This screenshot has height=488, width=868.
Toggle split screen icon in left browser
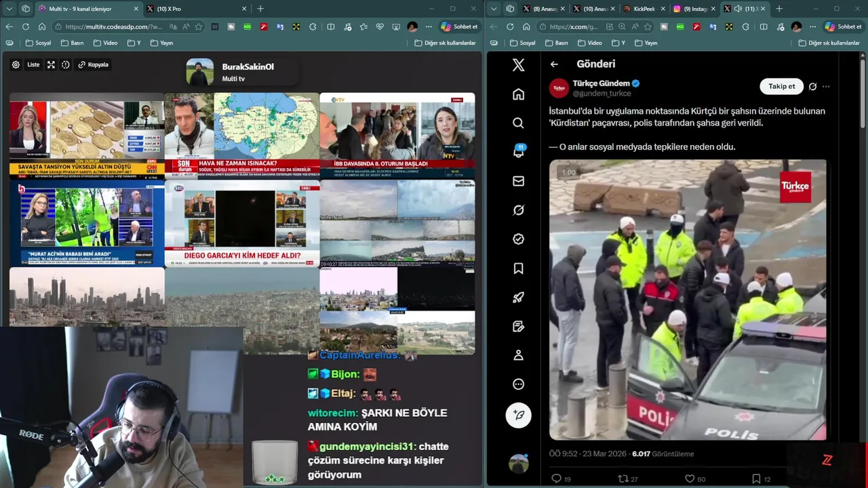point(330,26)
